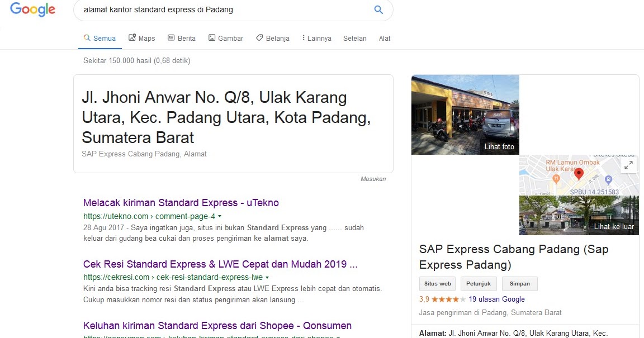The height and width of the screenshot is (338, 644).
Task: Click the 3,9 rating number
Action: pos(424,299)
